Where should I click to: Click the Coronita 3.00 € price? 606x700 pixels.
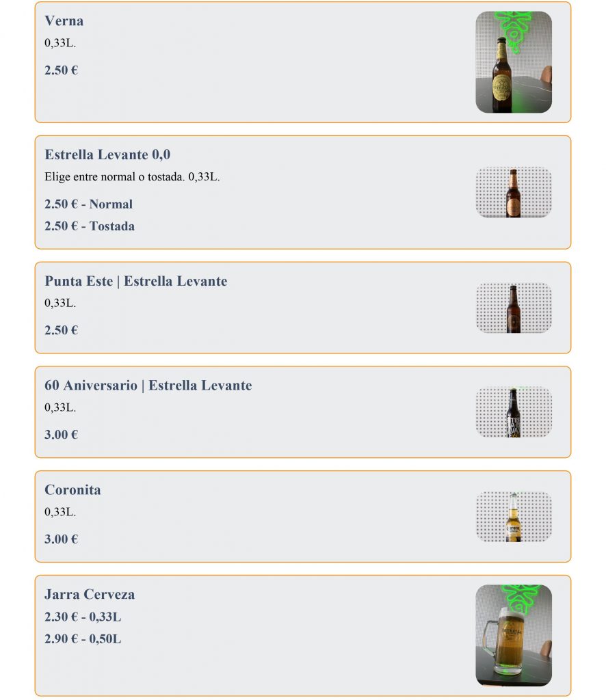coord(61,539)
